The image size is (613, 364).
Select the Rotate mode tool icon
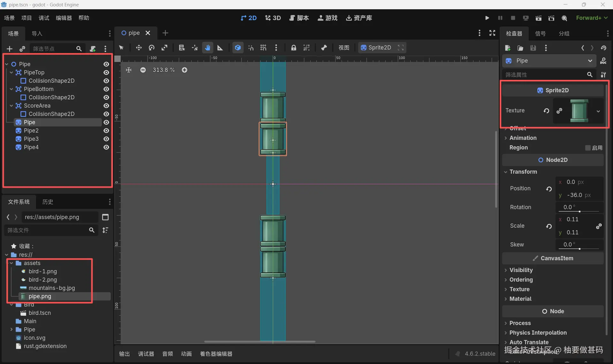[x=152, y=48]
